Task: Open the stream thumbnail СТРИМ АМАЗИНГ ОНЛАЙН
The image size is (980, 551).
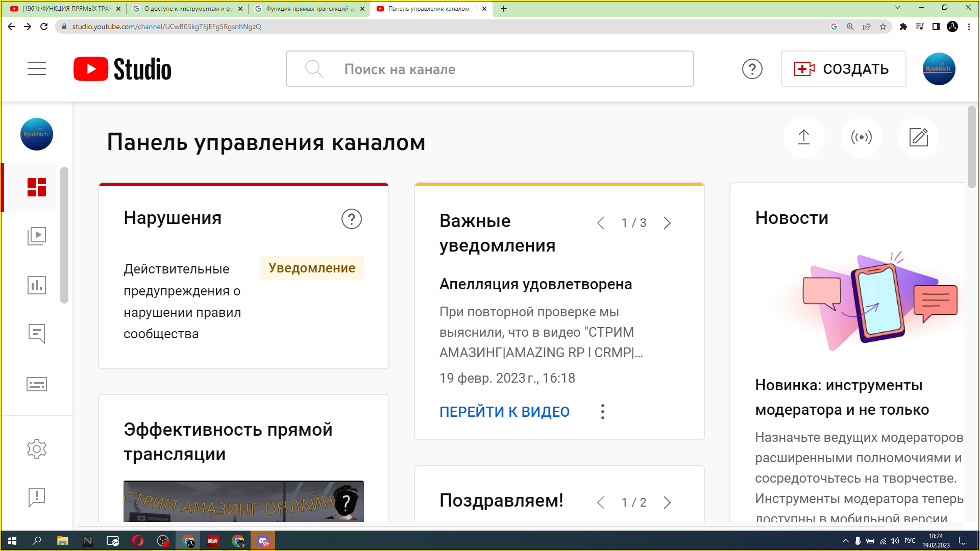Action: [243, 501]
